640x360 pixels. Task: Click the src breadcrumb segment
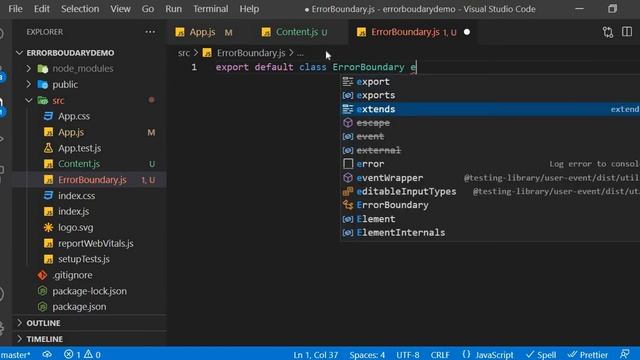pyautogui.click(x=184, y=53)
